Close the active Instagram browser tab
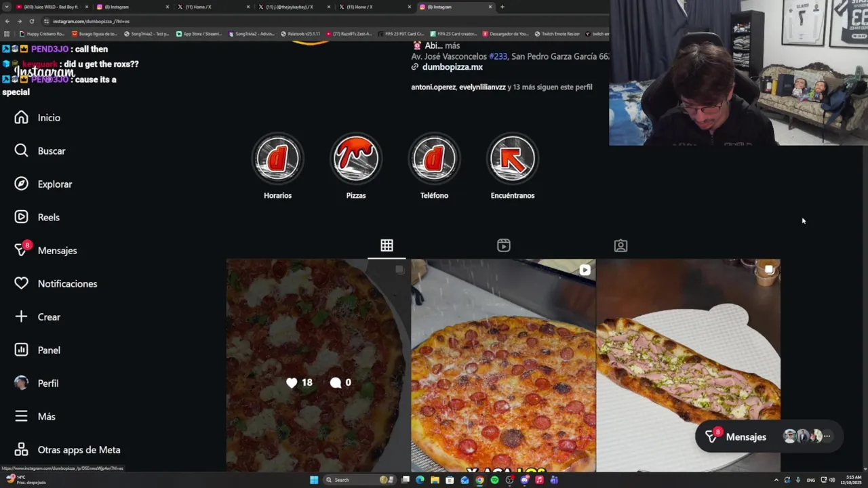868x488 pixels. pyautogui.click(x=490, y=7)
